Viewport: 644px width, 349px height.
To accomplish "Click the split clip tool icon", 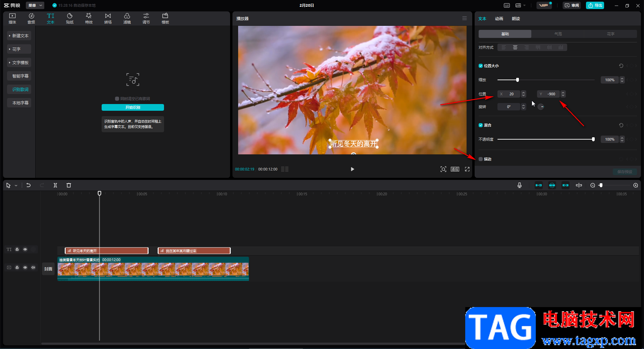I will point(55,185).
